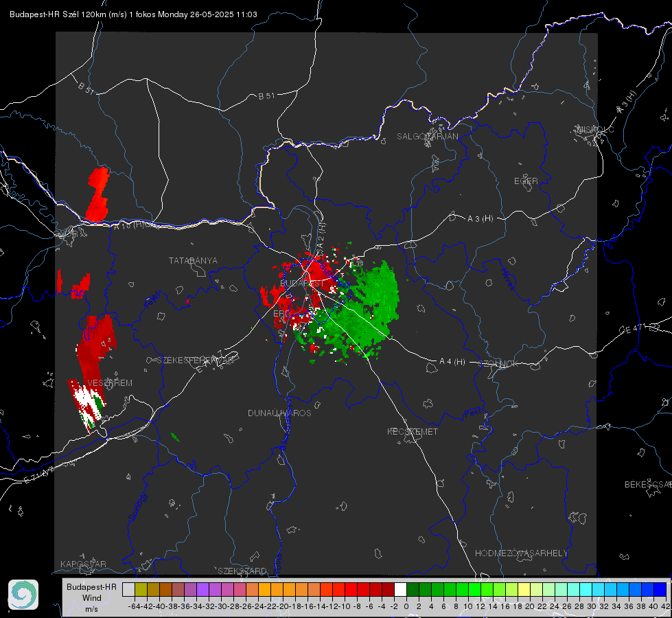Image resolution: width=672 pixels, height=618 pixels.
Task: Click the 'Budapest-HR Wind m/s' legend label
Action: [92, 598]
